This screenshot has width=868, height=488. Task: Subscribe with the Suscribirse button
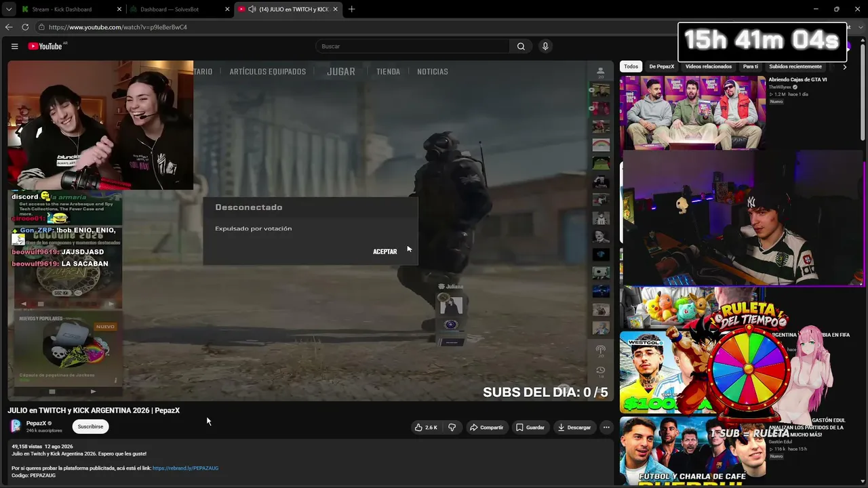pyautogui.click(x=90, y=427)
